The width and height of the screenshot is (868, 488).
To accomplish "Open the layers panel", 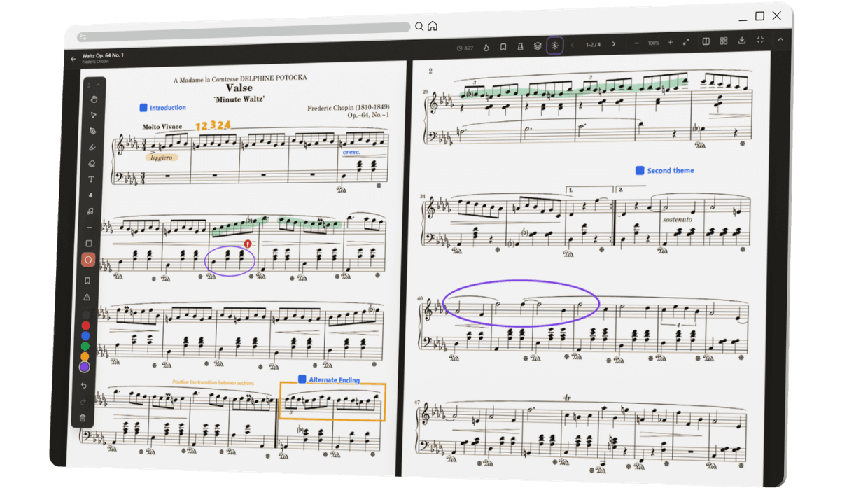I will [538, 46].
